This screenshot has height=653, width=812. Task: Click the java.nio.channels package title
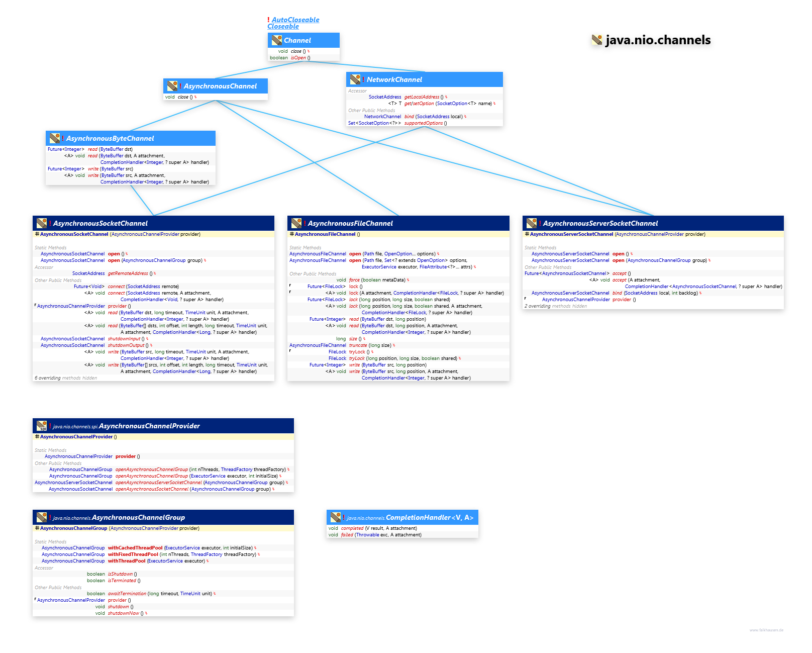658,40
